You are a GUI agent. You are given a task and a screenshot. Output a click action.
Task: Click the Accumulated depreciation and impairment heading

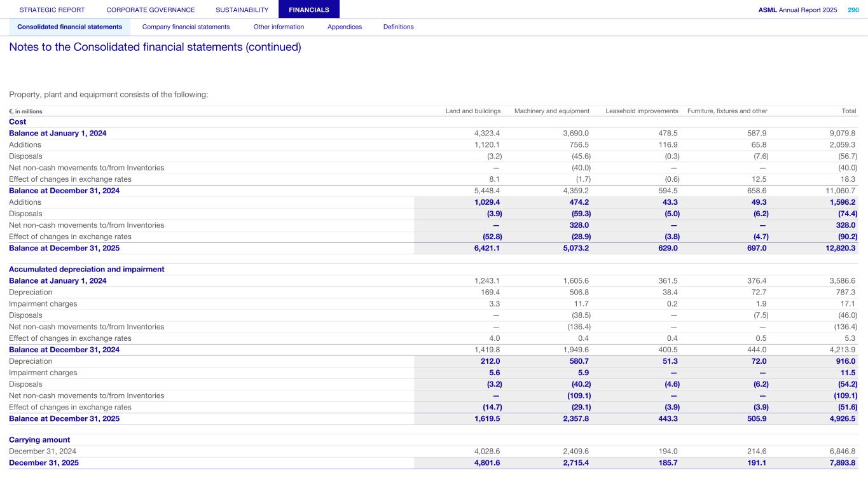(x=86, y=270)
